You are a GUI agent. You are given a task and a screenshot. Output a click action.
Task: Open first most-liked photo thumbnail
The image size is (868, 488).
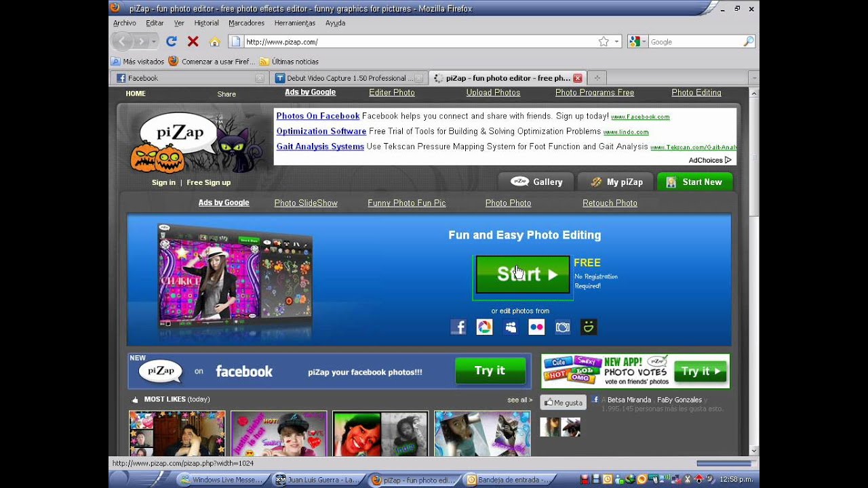(x=177, y=434)
